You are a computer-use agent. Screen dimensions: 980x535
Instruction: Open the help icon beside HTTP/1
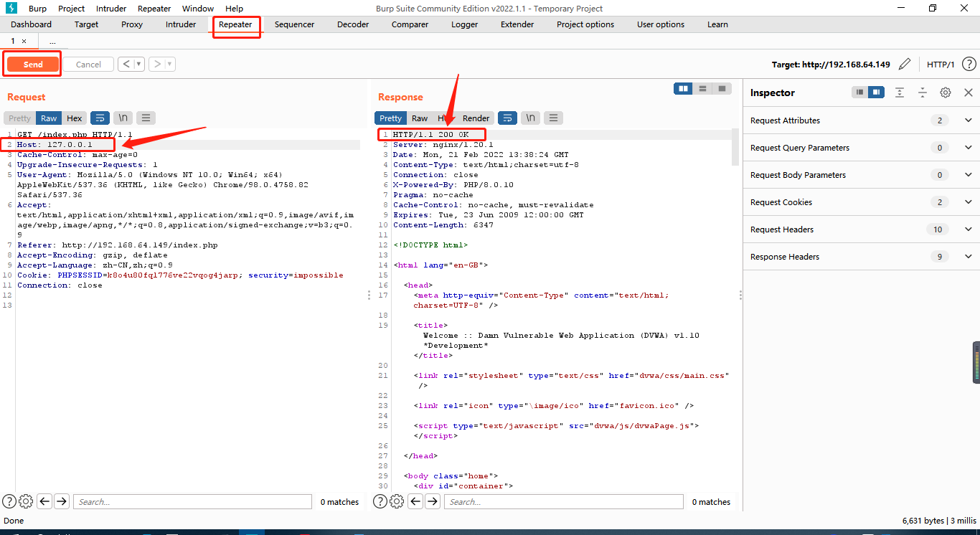click(969, 65)
